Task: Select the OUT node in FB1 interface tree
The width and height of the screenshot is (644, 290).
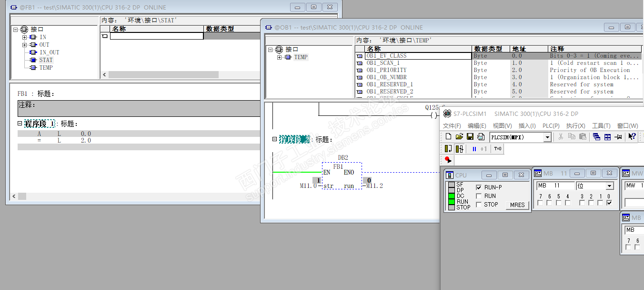Action: click(x=44, y=45)
